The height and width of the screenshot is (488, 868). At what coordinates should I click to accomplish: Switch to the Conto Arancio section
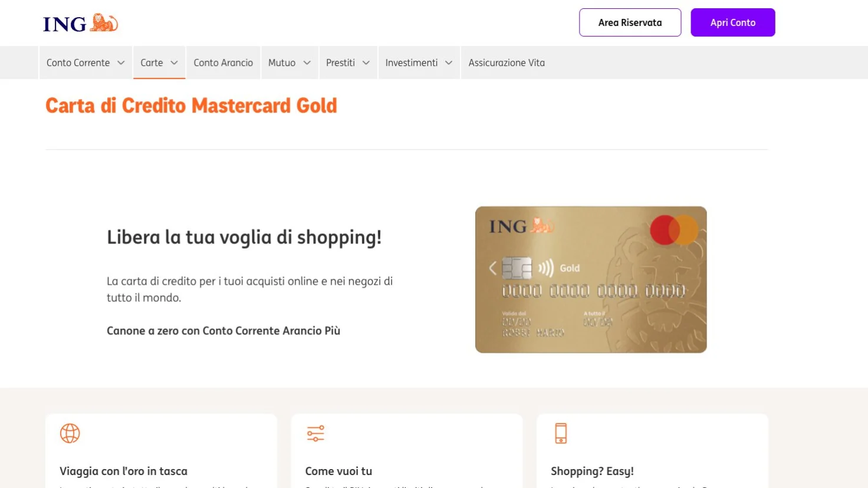223,62
